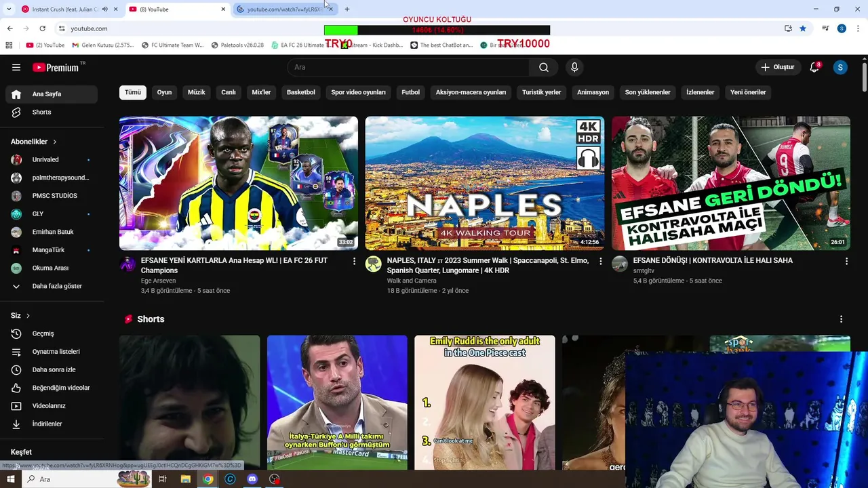Open a new browser tab
Image resolution: width=868 pixels, height=488 pixels.
pos(347,9)
